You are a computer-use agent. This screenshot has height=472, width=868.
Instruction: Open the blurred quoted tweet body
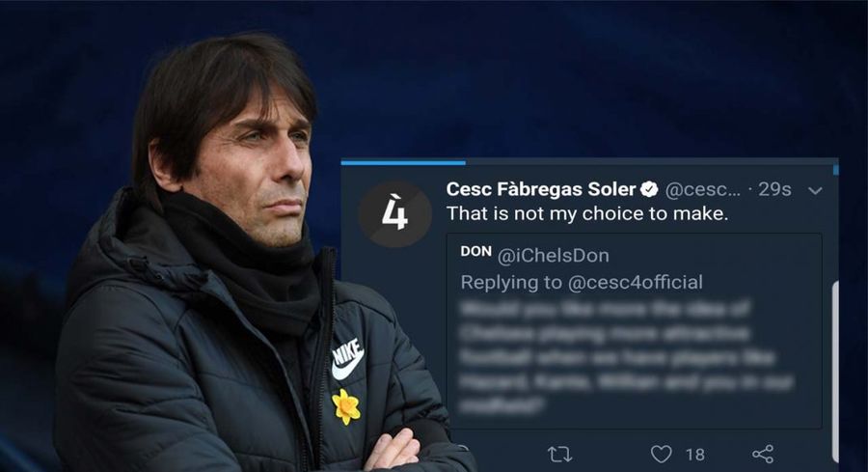(626, 358)
